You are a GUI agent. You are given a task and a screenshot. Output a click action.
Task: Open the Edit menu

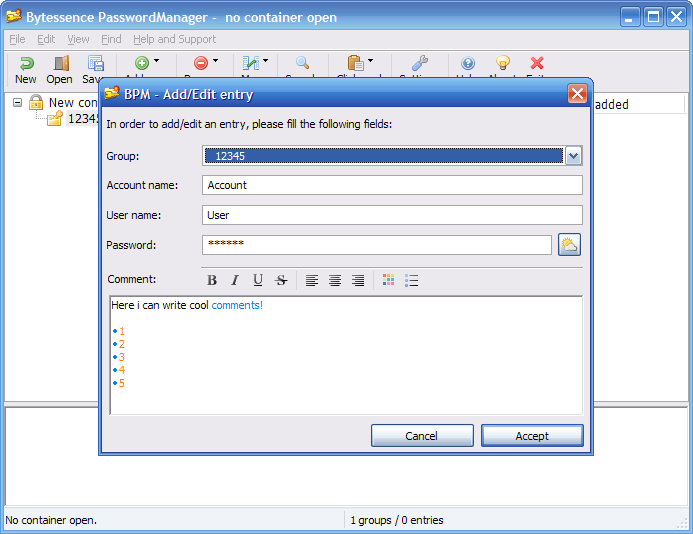coord(46,39)
